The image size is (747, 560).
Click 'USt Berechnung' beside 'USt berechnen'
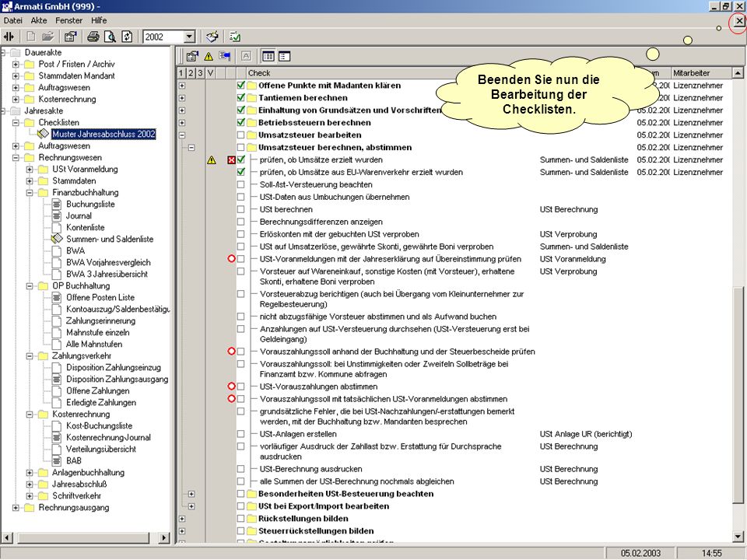pyautogui.click(x=568, y=209)
